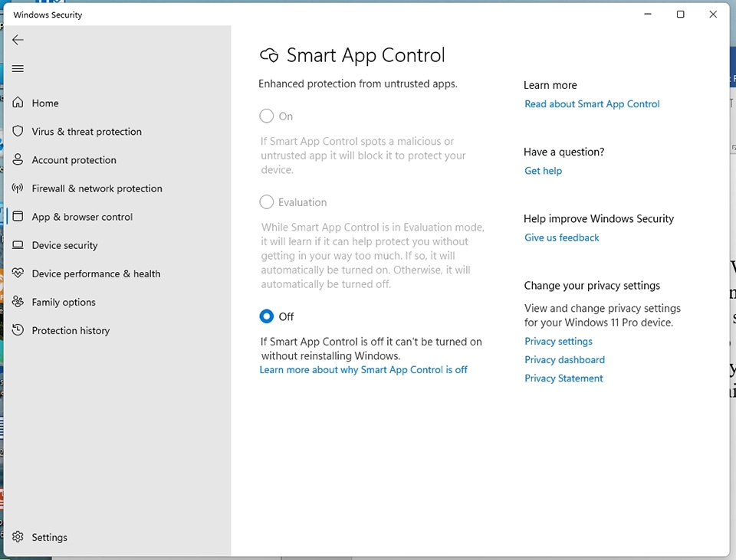Click 'Change your privacy settings' heading
The image size is (736, 560).
592,286
